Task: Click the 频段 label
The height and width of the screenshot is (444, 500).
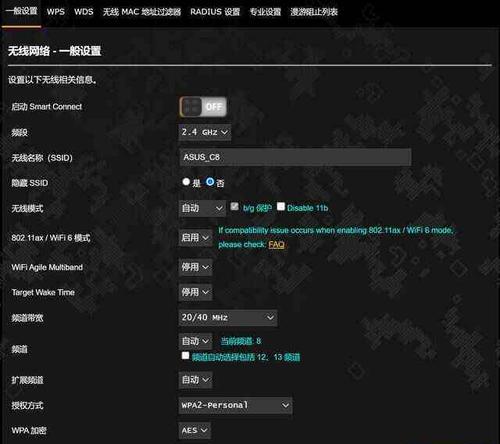Action: [x=19, y=133]
